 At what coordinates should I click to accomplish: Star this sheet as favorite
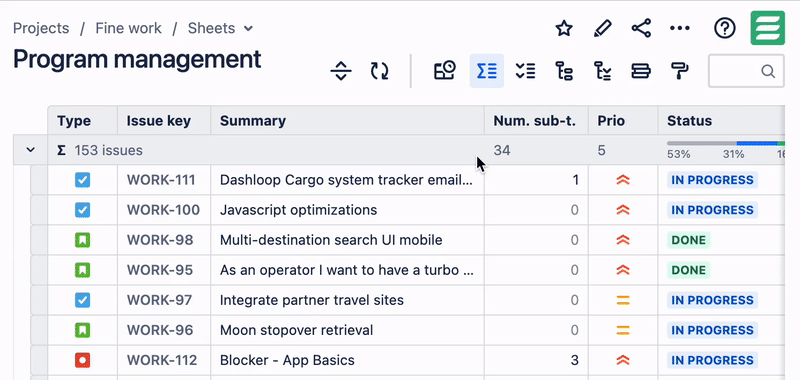[x=564, y=29]
